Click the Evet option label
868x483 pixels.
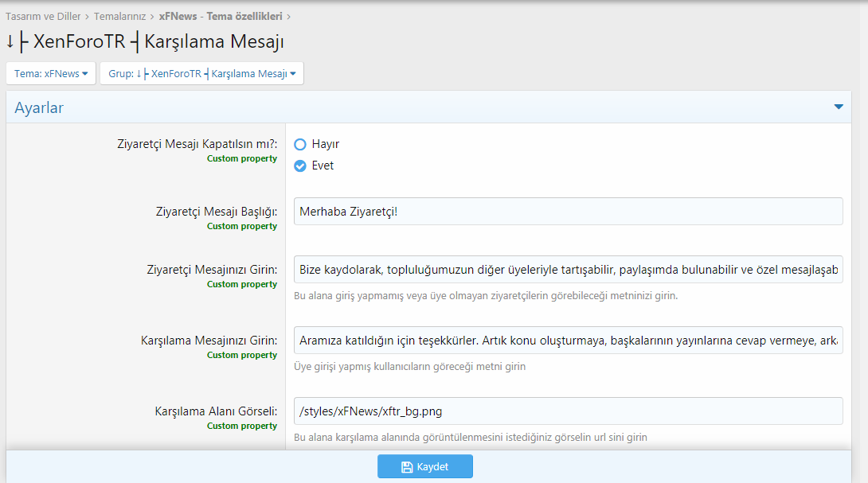(x=323, y=166)
